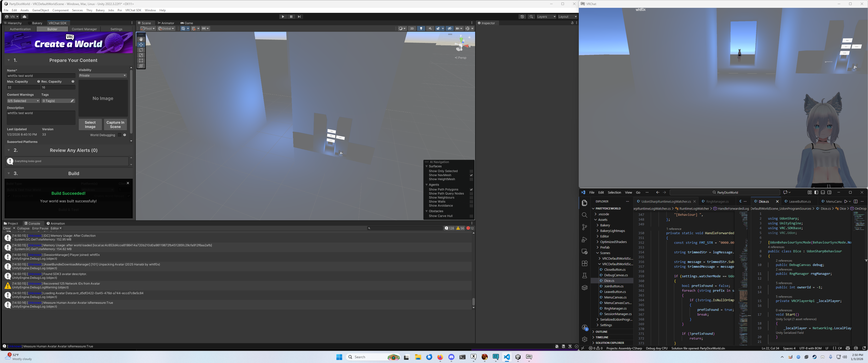Open Source Control view in VS Code
Viewport: 868px width, 363px height.
(585, 227)
